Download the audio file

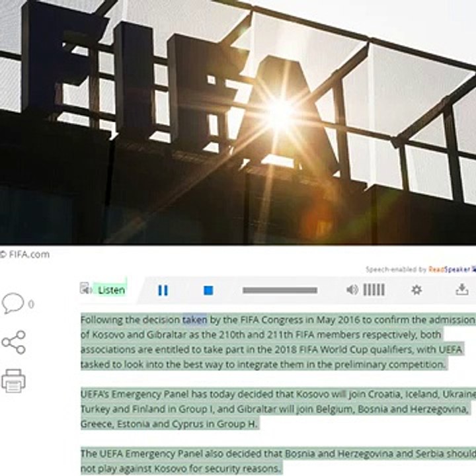click(x=461, y=290)
